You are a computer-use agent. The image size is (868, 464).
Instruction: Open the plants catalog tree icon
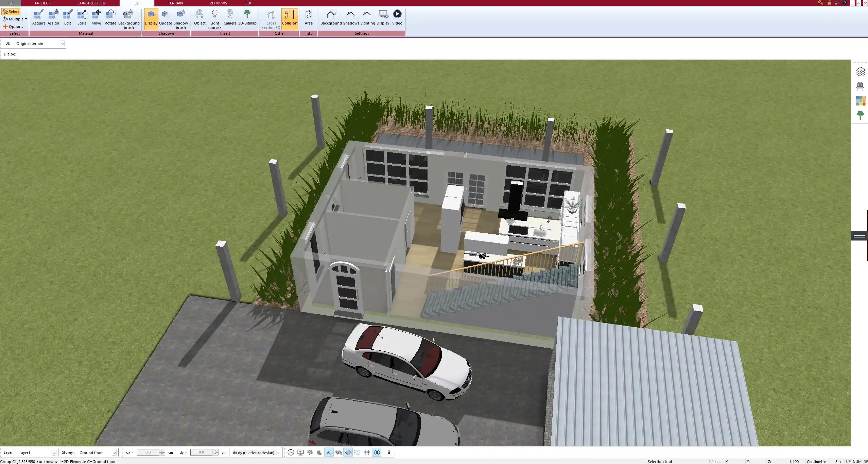(x=860, y=116)
